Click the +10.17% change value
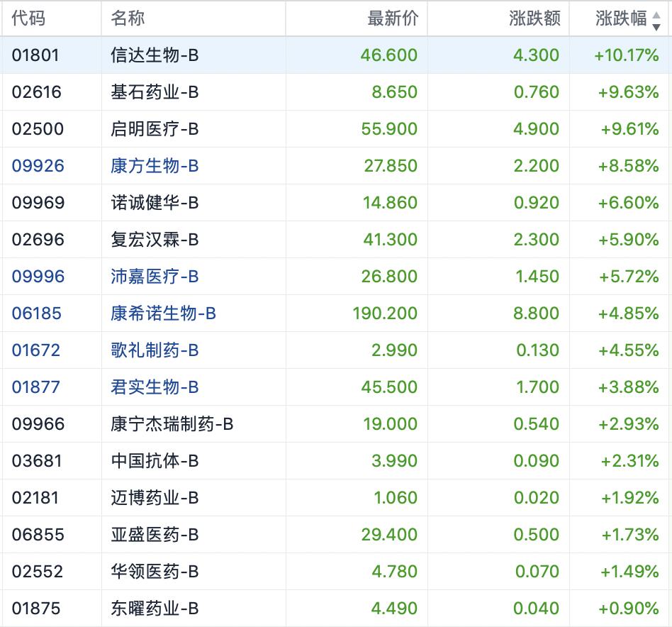672x627 pixels. (627, 55)
